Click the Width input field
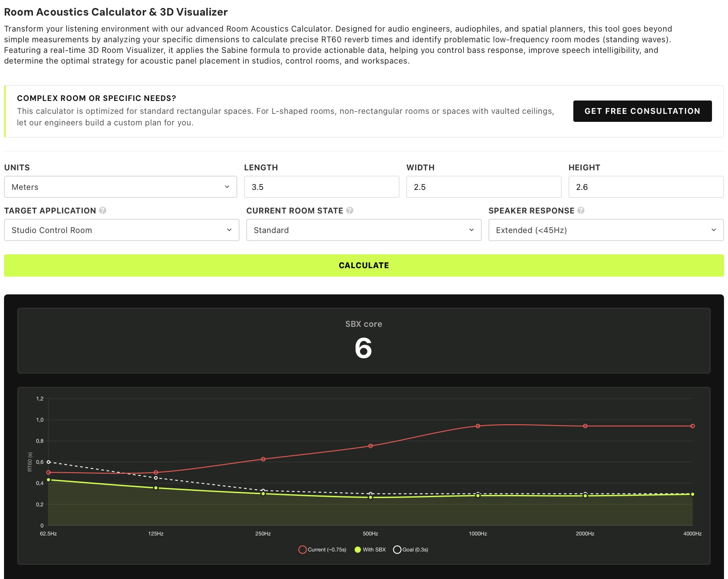The width and height of the screenshot is (728, 579). tap(484, 187)
